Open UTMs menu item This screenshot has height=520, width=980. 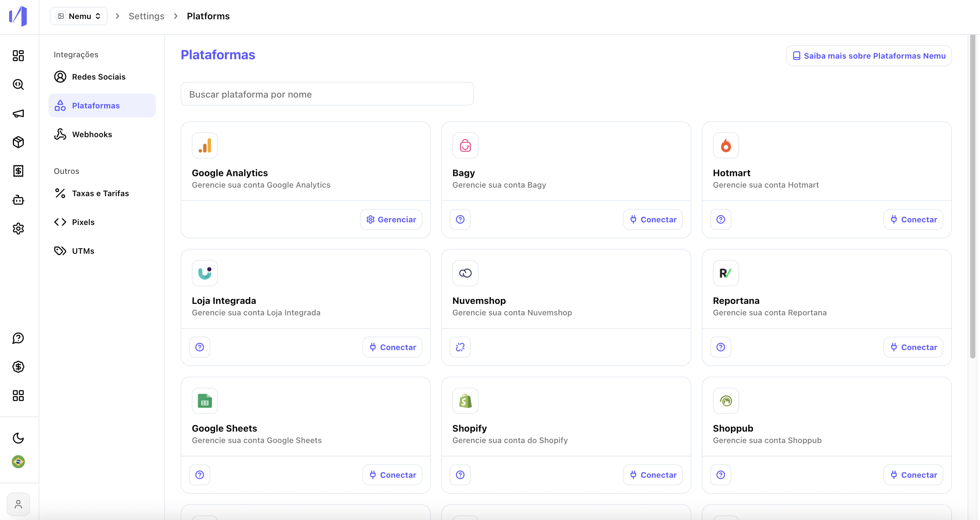point(102,251)
